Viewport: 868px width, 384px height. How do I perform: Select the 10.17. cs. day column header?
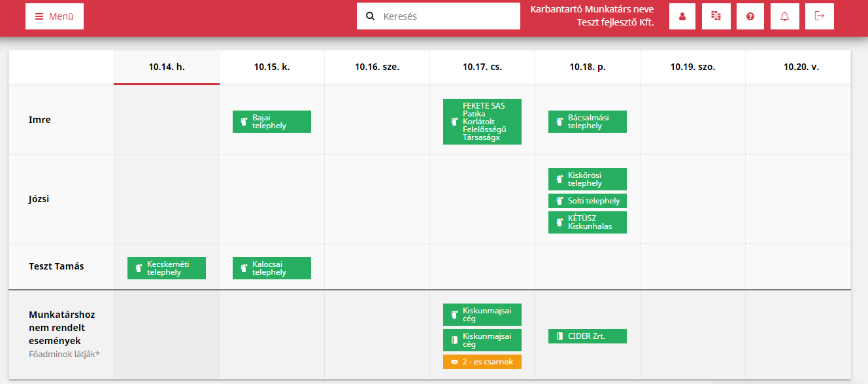click(x=482, y=67)
